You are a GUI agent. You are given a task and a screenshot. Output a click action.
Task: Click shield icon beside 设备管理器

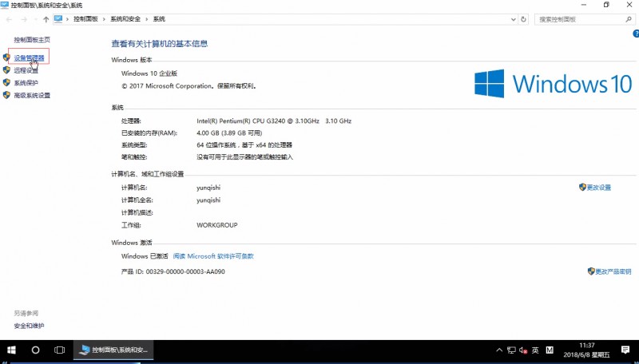pyautogui.click(x=6, y=57)
